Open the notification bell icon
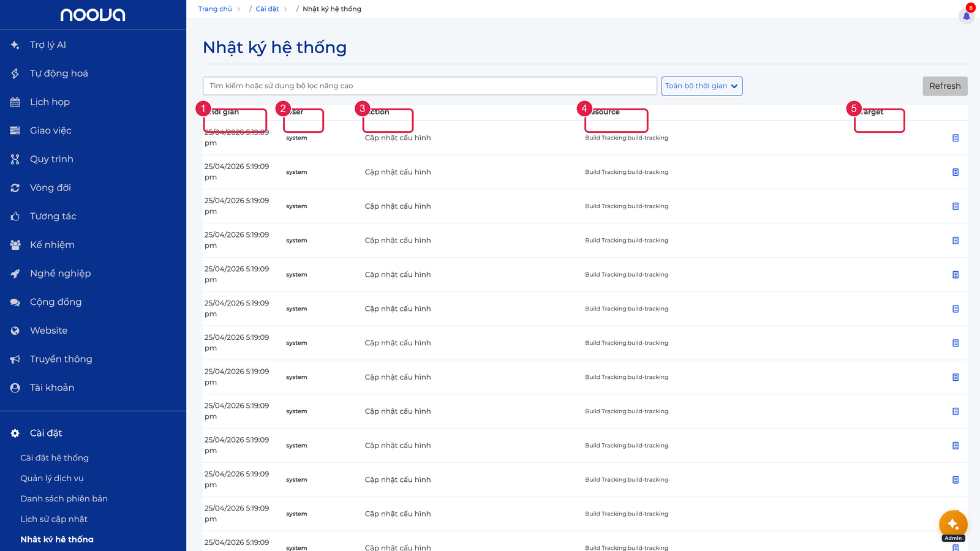980x551 pixels. point(967,16)
